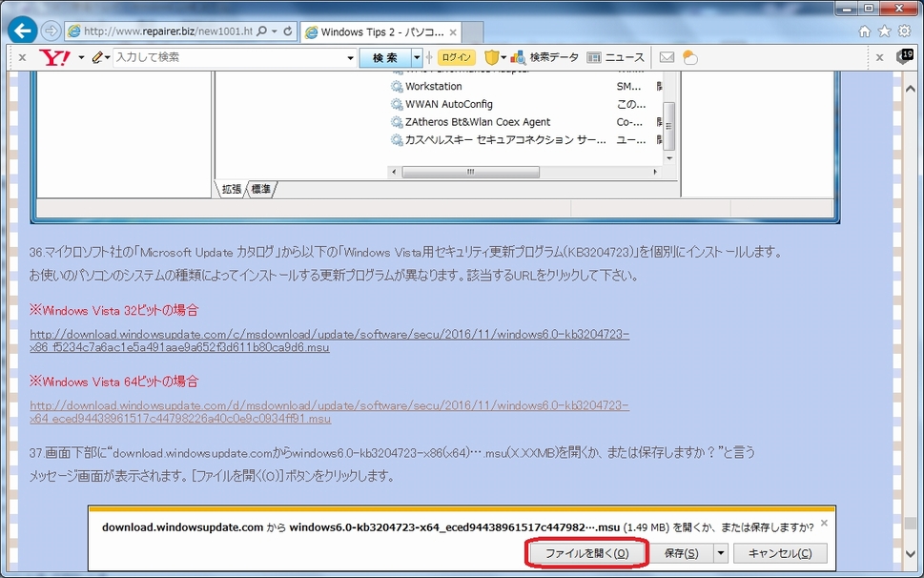Open ニュース on the toolbar
This screenshot has height=578, width=924.
[x=616, y=57]
